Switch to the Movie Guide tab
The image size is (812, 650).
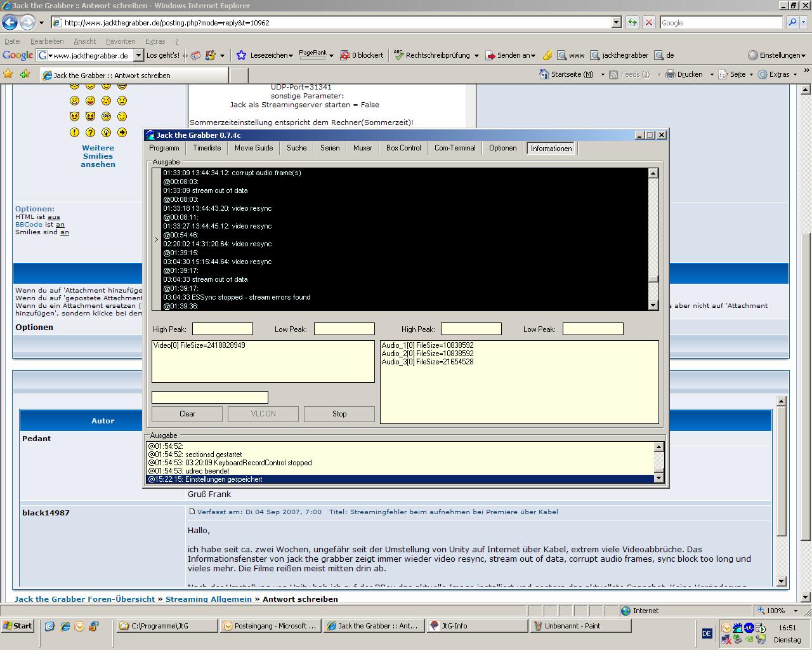254,148
